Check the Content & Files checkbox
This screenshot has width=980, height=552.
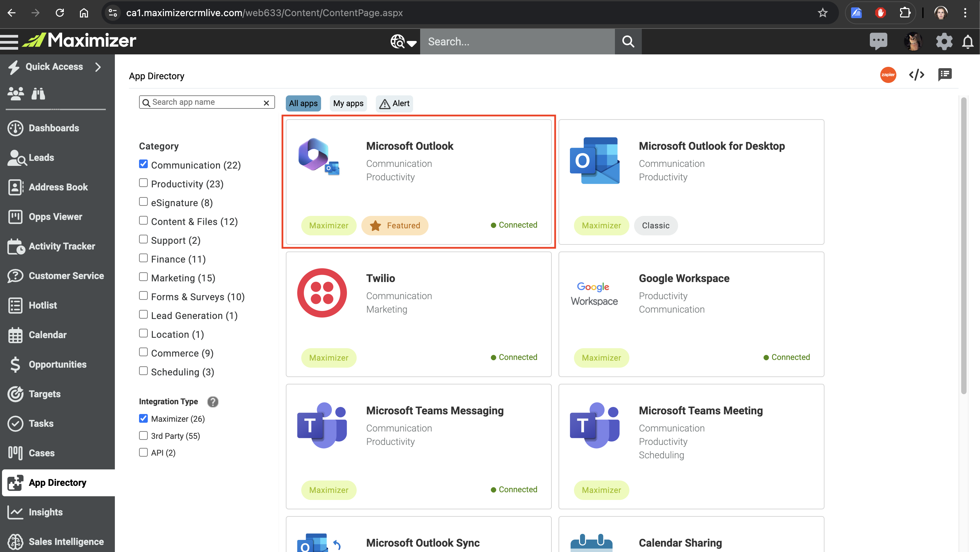(143, 220)
